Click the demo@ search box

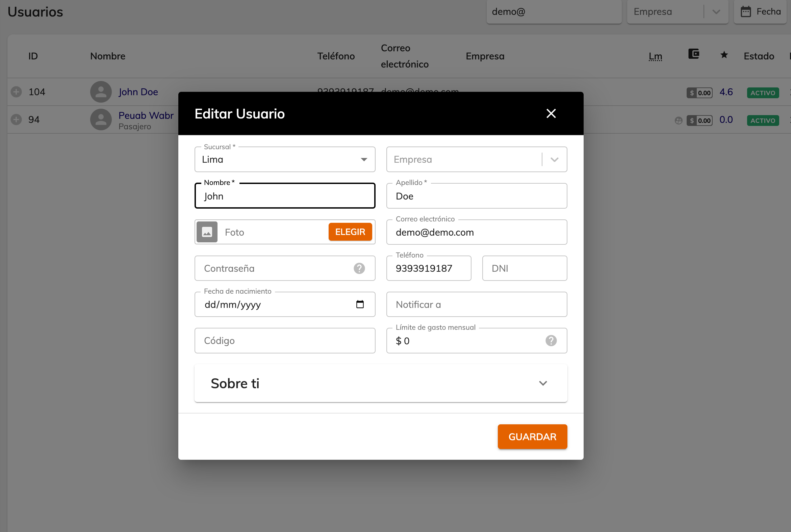point(554,11)
